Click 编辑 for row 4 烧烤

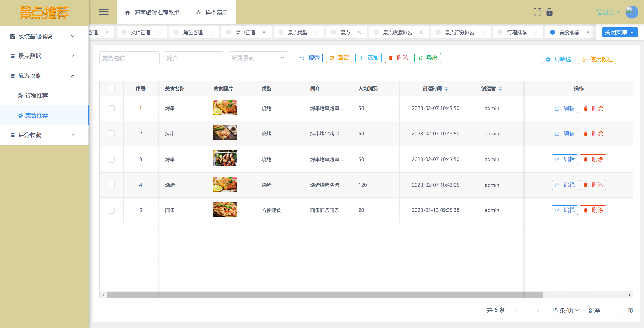564,185
